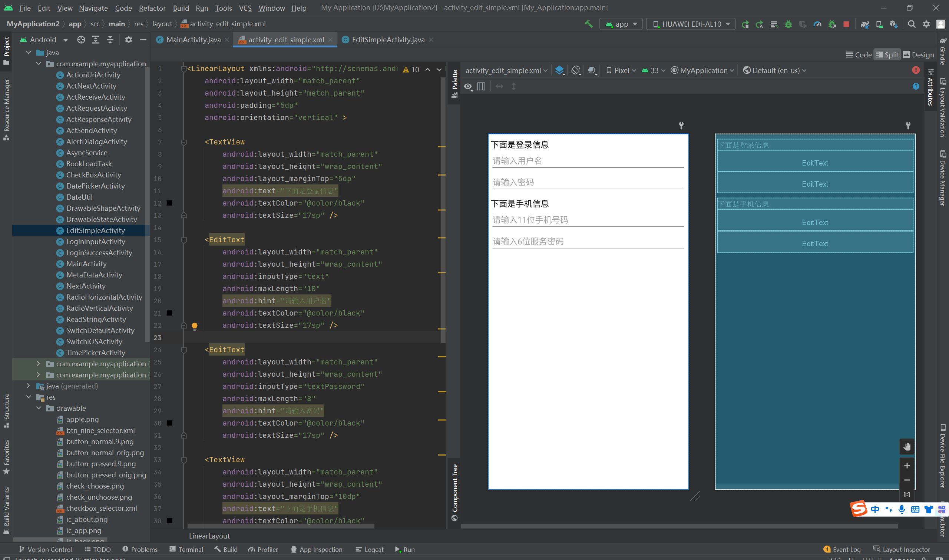Open the Pixel device selector dropdown

click(x=621, y=70)
